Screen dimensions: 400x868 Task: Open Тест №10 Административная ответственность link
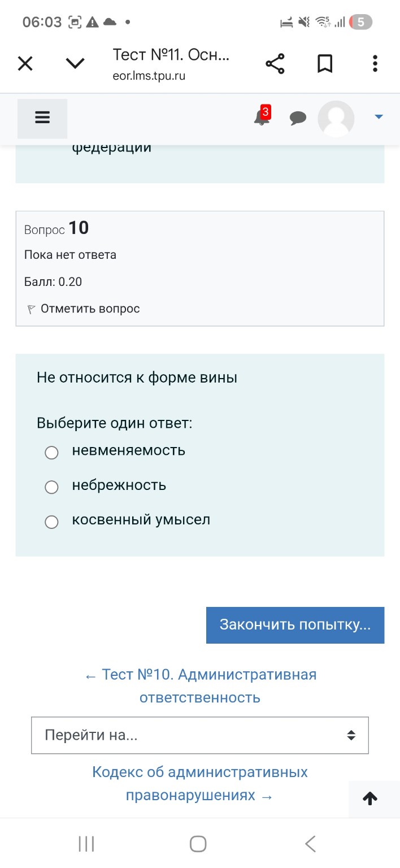pyautogui.click(x=200, y=685)
